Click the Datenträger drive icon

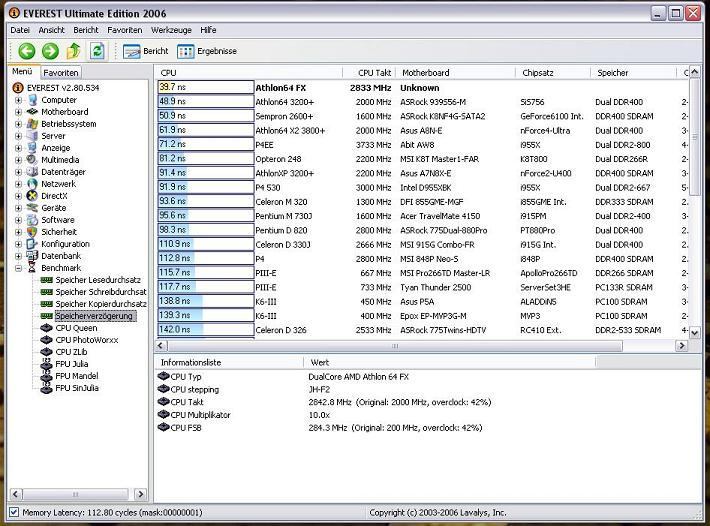[33, 172]
